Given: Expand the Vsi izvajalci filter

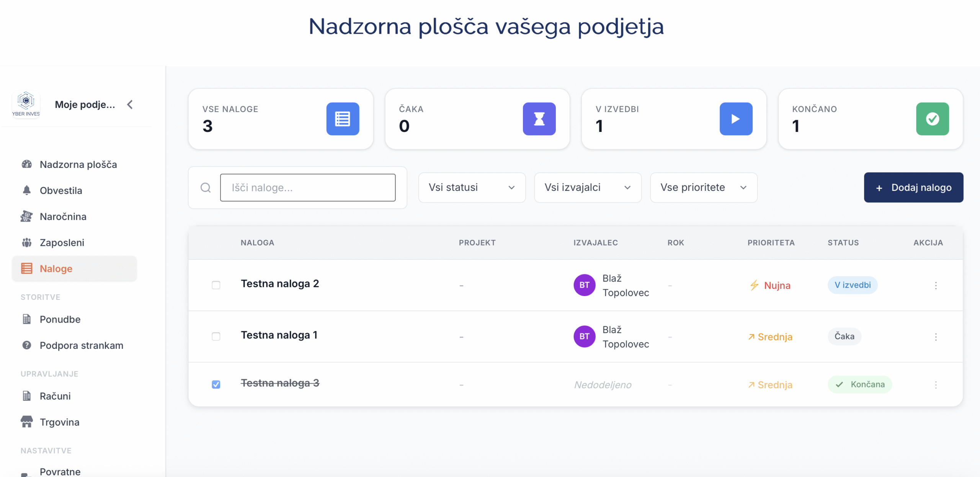Looking at the screenshot, I should pos(588,187).
